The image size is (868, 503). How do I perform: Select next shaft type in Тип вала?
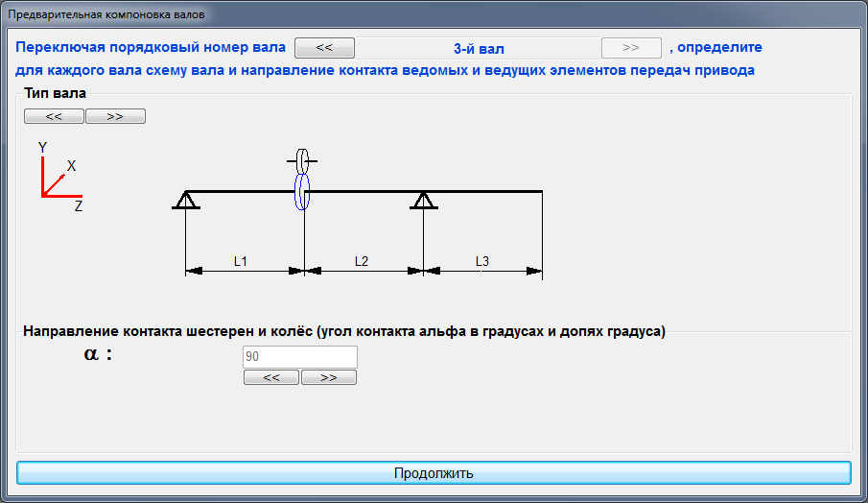click(x=115, y=116)
